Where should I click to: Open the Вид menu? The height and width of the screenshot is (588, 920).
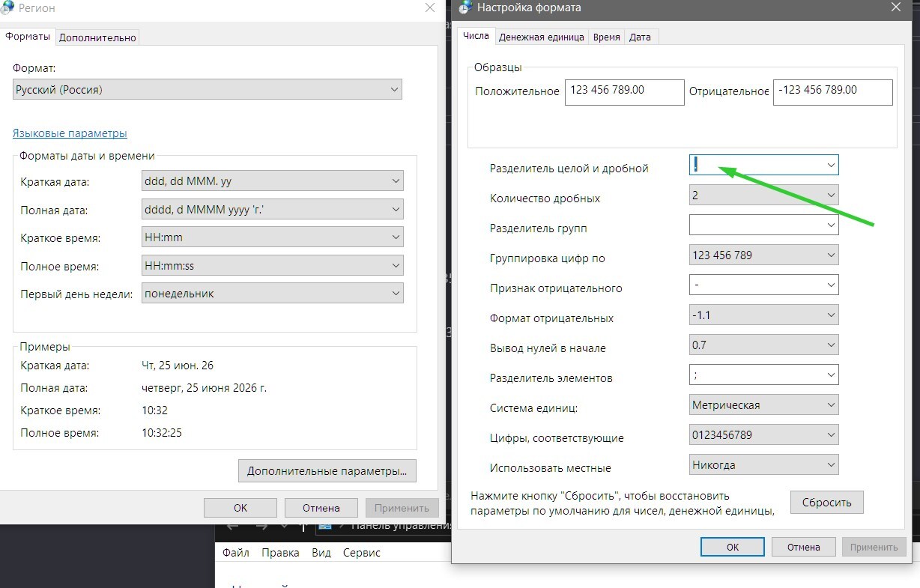(321, 553)
